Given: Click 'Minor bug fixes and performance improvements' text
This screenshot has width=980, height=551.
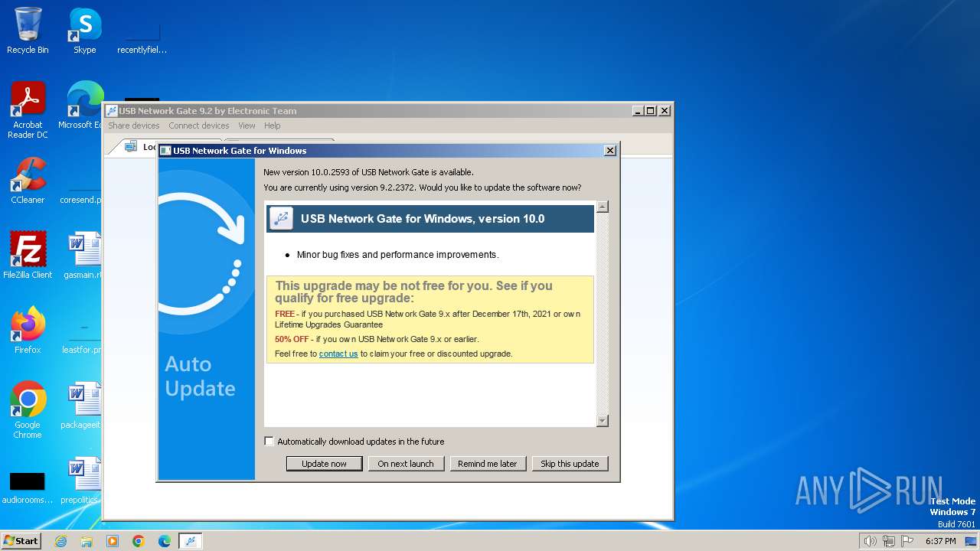Looking at the screenshot, I should (x=397, y=255).
